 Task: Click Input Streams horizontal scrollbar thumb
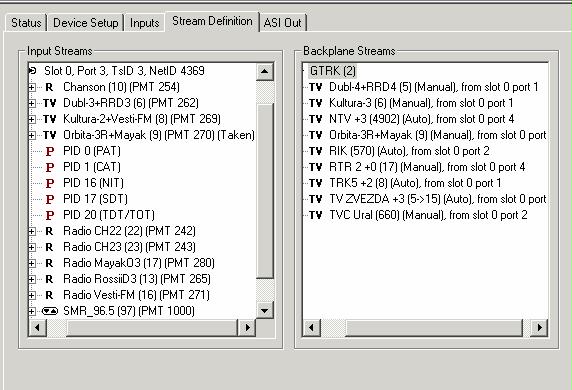[152, 328]
